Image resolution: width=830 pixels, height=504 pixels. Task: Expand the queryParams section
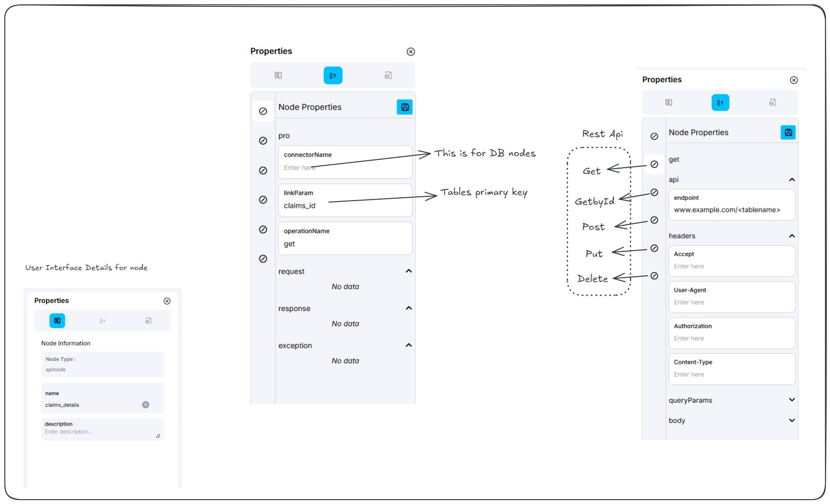pyautogui.click(x=792, y=400)
